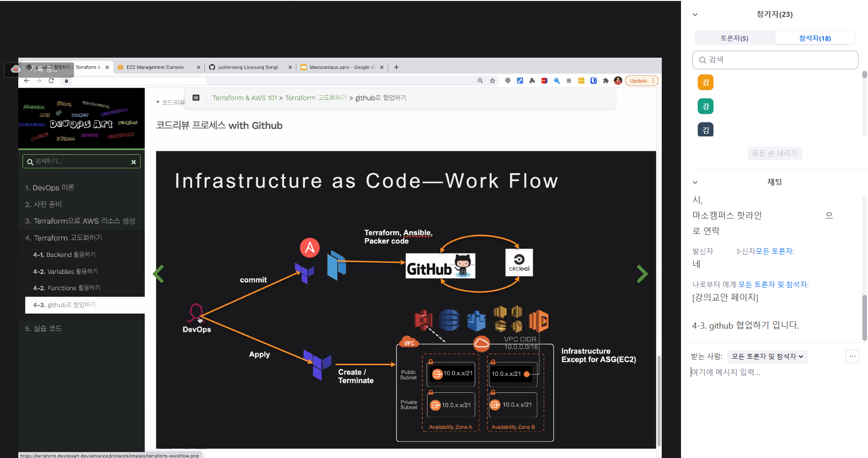
Task: Clear the sidebar search with X icon
Action: pyautogui.click(x=134, y=162)
